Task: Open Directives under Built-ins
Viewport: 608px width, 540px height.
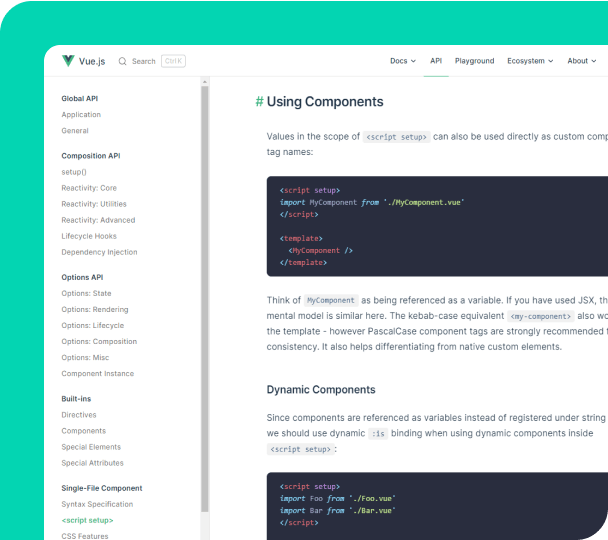Action: [79, 415]
